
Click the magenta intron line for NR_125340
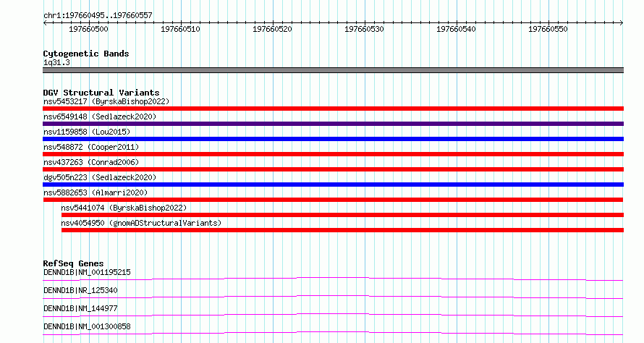(333, 297)
